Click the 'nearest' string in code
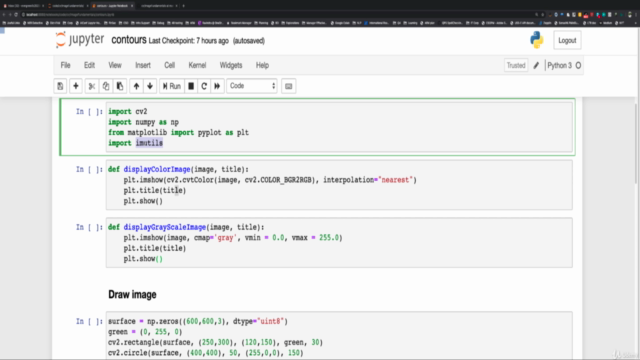This screenshot has width=640, height=360. [396, 180]
